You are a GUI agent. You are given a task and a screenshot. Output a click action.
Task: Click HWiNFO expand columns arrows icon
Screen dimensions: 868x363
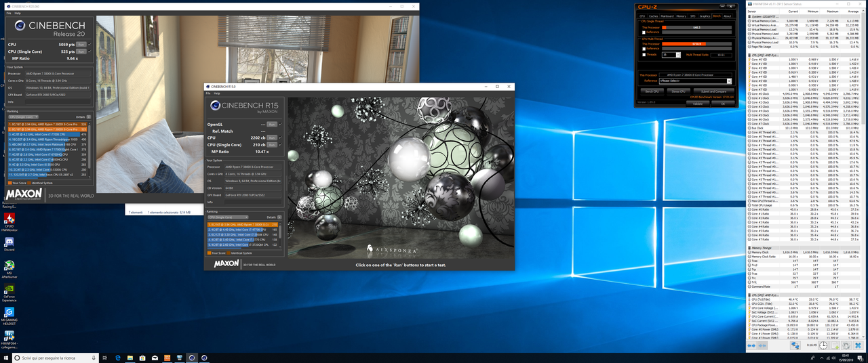point(751,345)
